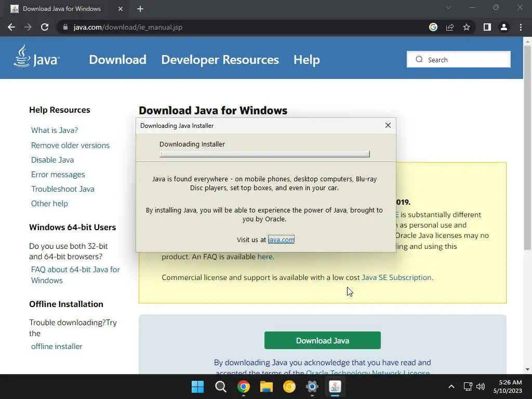Open the browser side panel icon
Viewport: 532px width, 399px height.
tap(487, 27)
